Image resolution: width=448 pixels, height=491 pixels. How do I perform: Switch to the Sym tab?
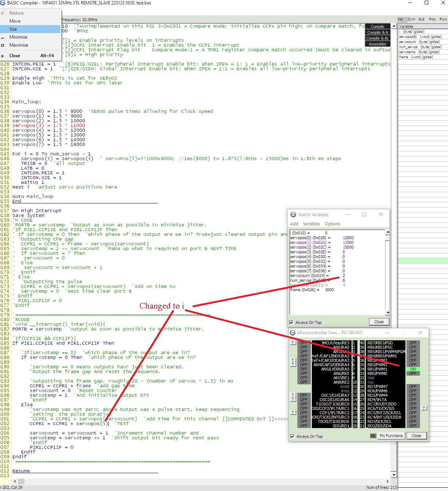[411, 19]
